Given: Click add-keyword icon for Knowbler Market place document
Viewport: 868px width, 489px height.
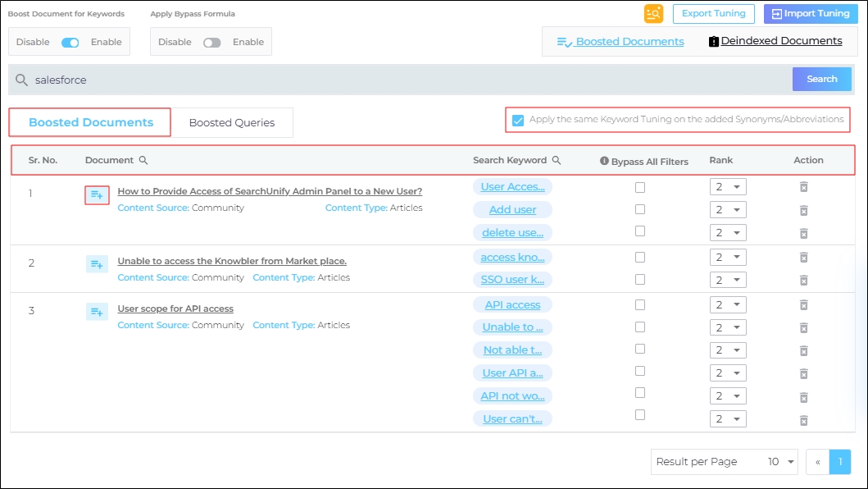Looking at the screenshot, I should point(97,264).
